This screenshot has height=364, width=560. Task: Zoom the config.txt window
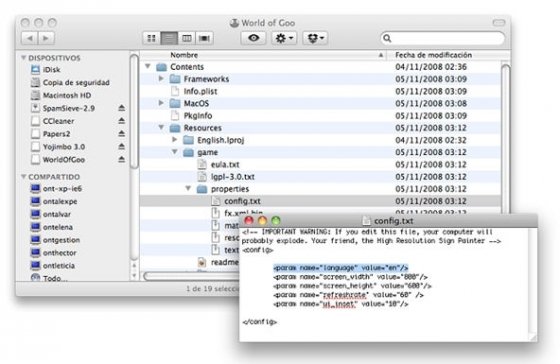(276, 220)
